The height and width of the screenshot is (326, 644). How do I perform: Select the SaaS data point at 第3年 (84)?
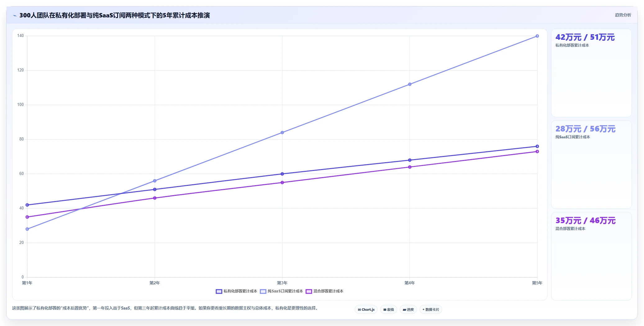tap(282, 133)
